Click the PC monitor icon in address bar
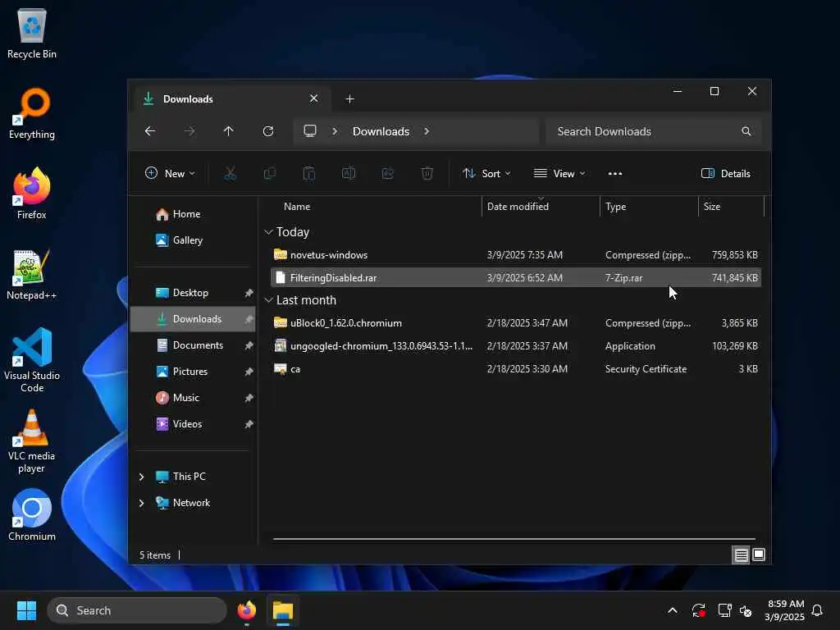840x630 pixels. (x=310, y=131)
